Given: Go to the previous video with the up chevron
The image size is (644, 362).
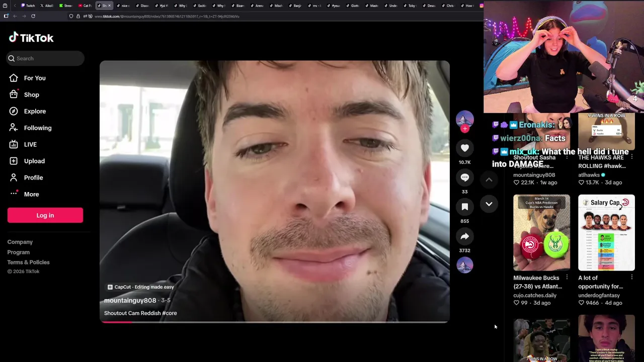Looking at the screenshot, I should pos(489,179).
